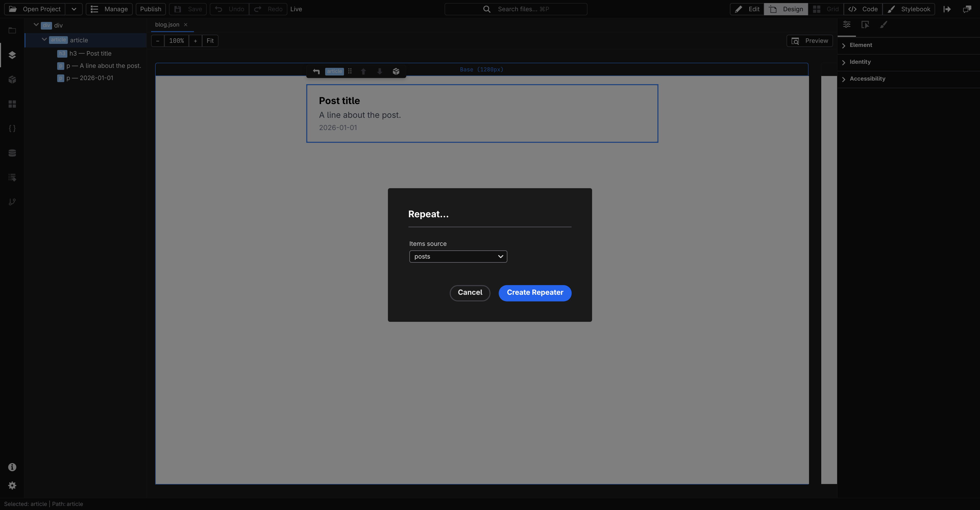Open the Items source dropdown

pos(458,257)
